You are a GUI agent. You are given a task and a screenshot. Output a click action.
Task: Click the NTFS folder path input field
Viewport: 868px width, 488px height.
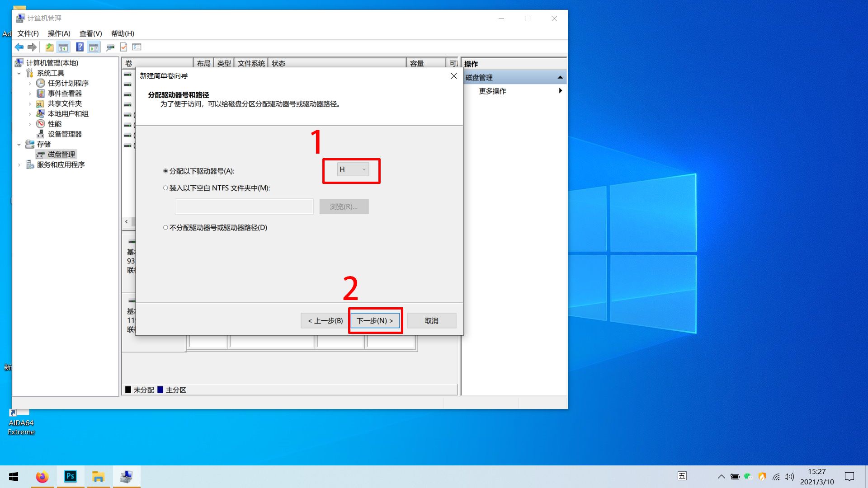[244, 206]
